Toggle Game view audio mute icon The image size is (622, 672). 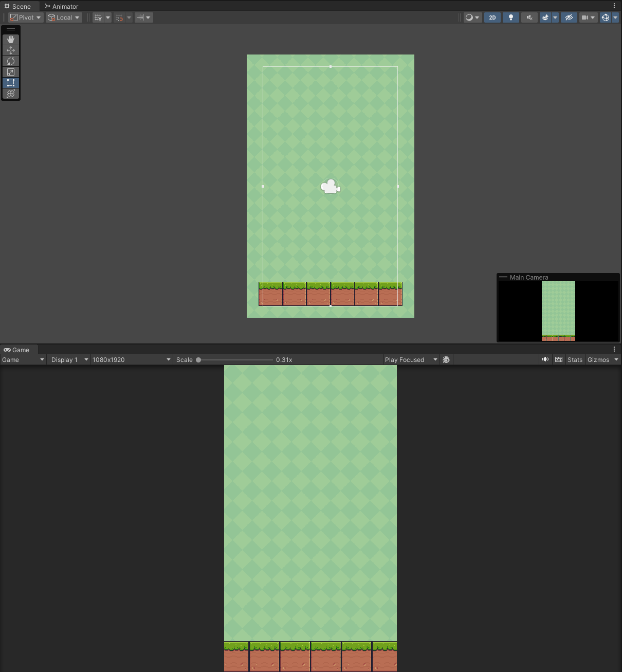(x=545, y=360)
